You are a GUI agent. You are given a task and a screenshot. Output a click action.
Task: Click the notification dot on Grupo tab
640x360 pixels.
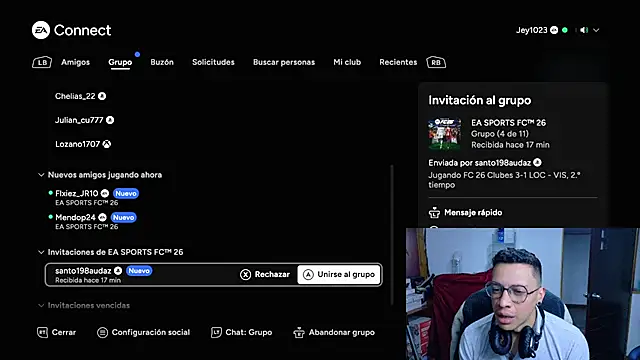coord(138,54)
